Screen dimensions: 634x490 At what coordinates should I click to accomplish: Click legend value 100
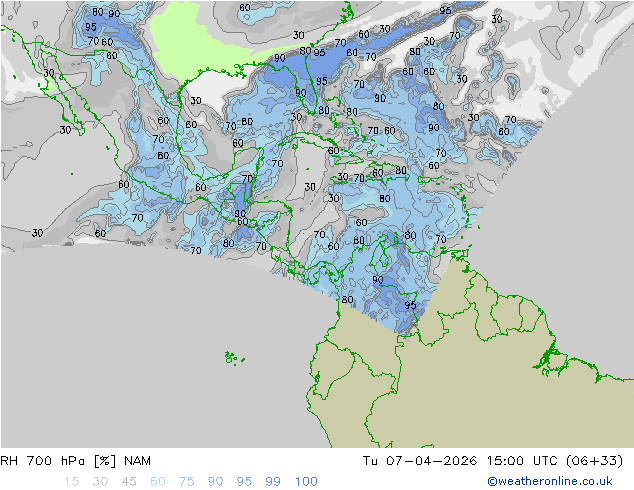(306, 482)
